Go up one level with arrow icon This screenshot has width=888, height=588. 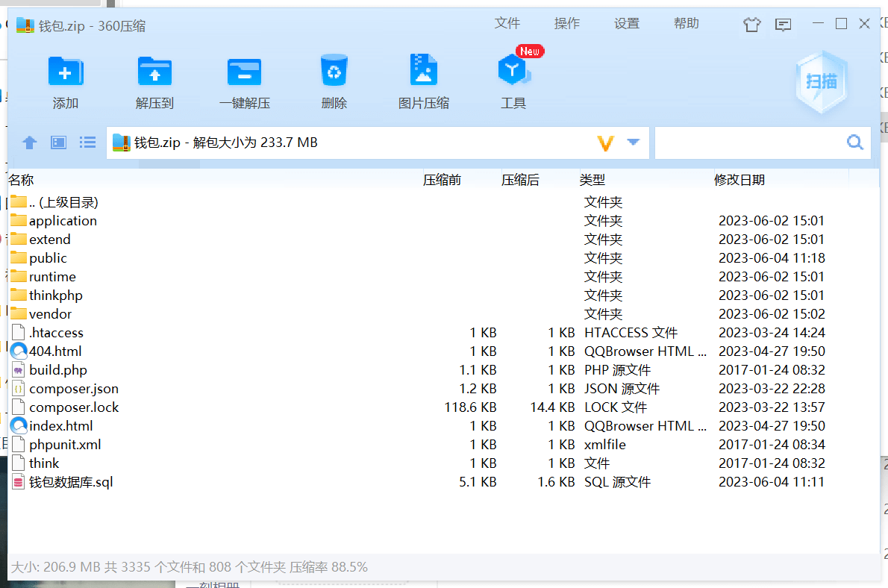pyautogui.click(x=30, y=143)
